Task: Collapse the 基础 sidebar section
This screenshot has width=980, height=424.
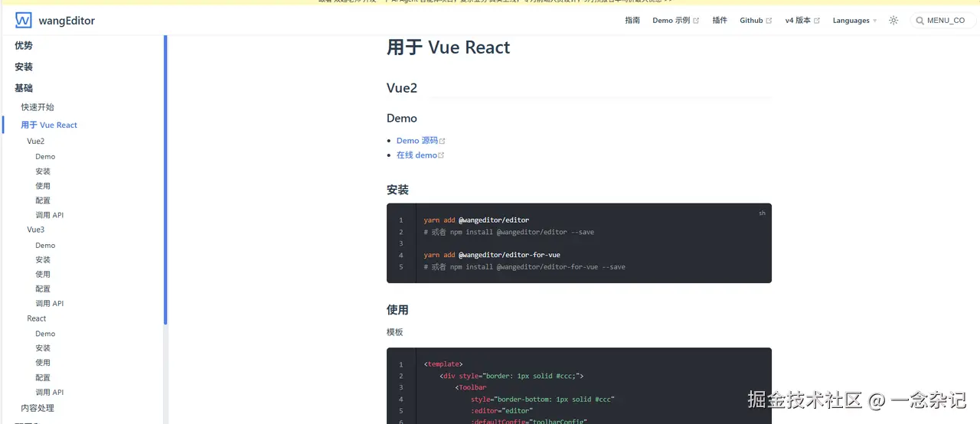Action: [24, 88]
